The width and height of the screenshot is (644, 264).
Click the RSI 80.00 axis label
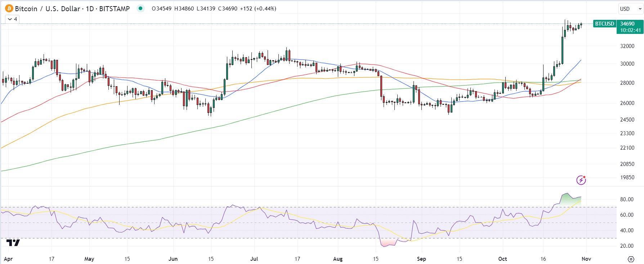tap(627, 199)
